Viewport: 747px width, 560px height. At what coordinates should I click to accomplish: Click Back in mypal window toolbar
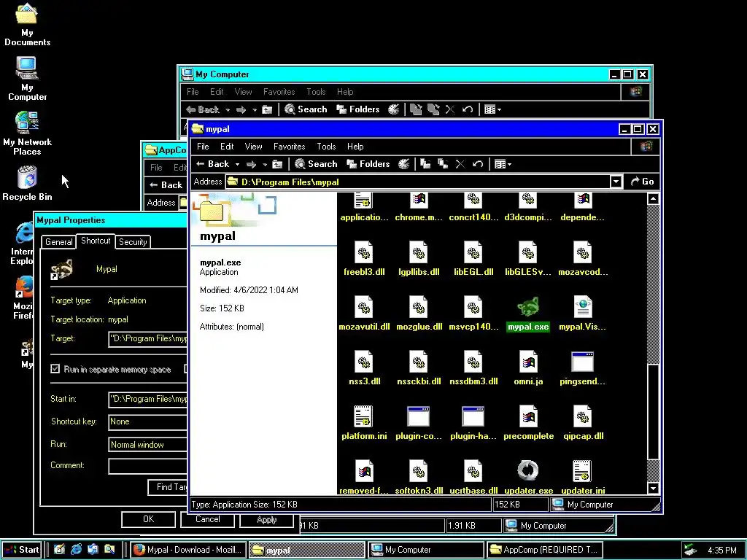point(212,164)
